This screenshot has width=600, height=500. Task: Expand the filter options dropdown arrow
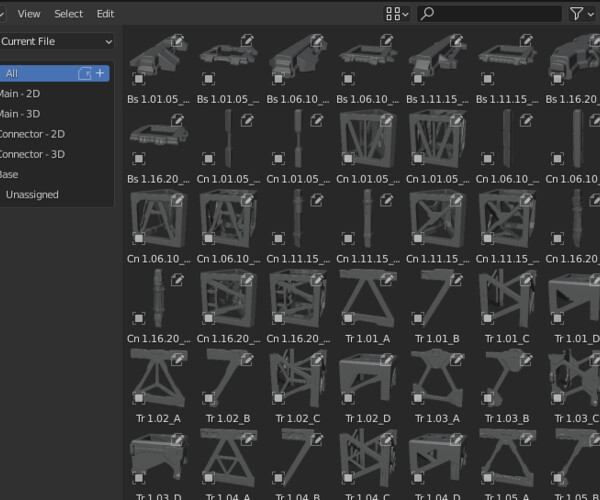coord(591,15)
